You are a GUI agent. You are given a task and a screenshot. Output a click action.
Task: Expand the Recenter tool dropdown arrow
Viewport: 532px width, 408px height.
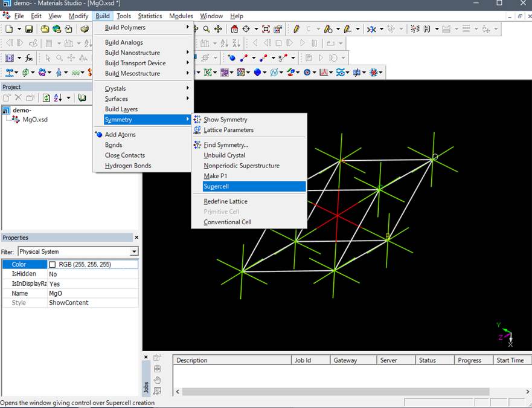(256, 29)
